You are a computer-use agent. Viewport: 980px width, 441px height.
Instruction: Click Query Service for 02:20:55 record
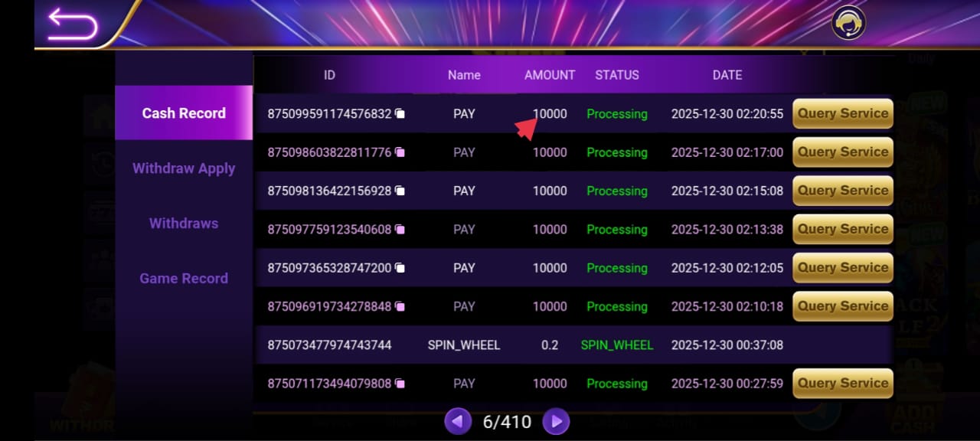point(842,114)
